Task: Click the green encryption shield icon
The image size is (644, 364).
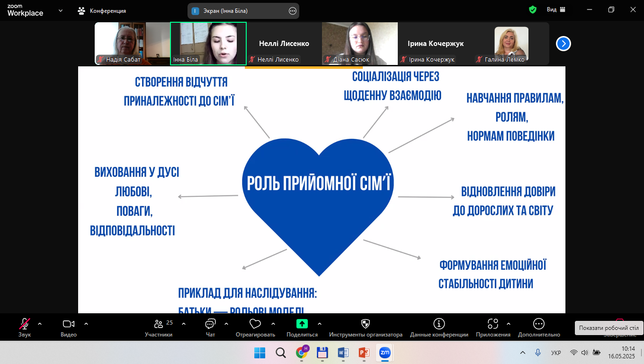Action: coord(533,9)
